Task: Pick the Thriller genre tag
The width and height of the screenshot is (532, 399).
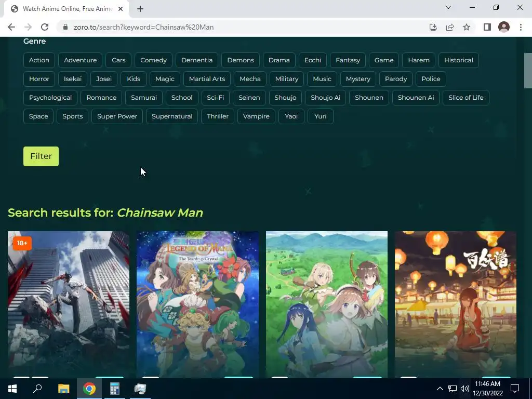Action: pos(218,116)
